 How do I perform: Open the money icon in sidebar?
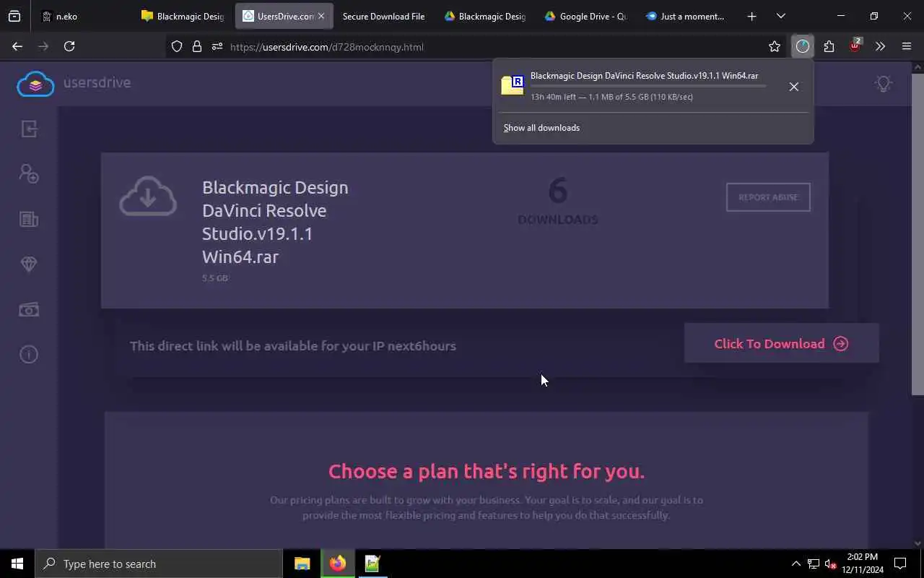pos(29,310)
